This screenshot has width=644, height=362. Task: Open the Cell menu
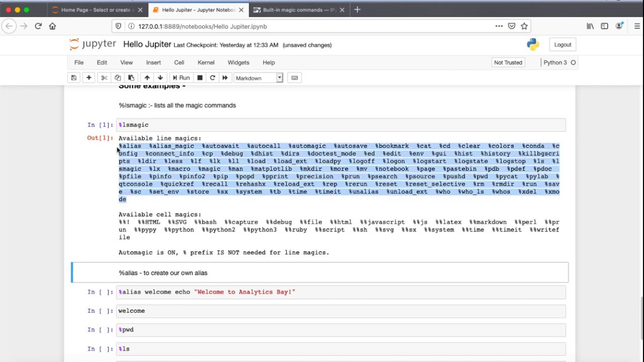[x=179, y=62]
